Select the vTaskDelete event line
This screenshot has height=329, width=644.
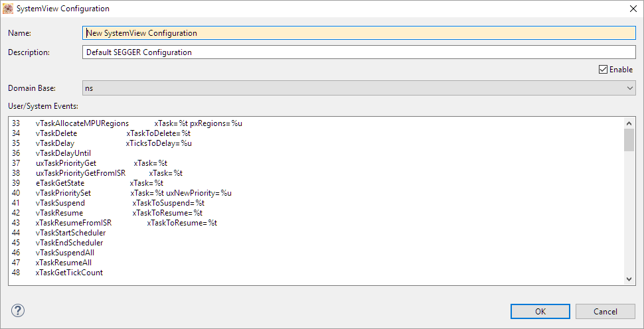click(x=56, y=133)
